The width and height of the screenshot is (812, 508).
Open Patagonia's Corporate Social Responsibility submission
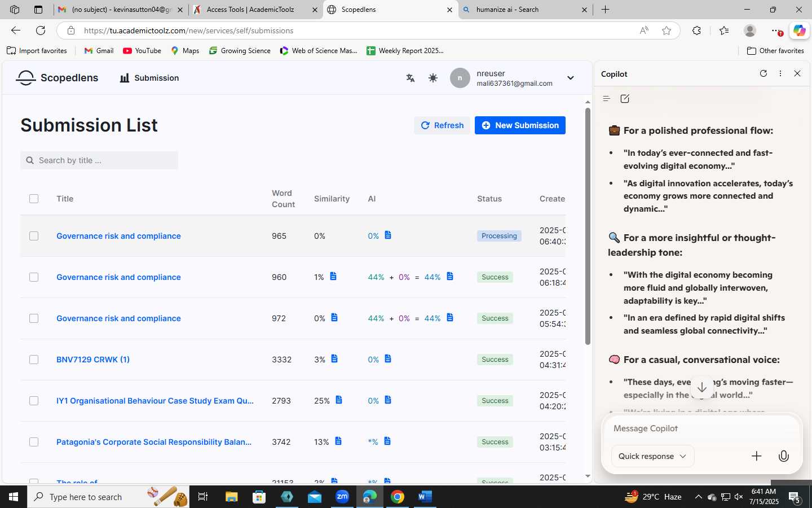coord(154,442)
